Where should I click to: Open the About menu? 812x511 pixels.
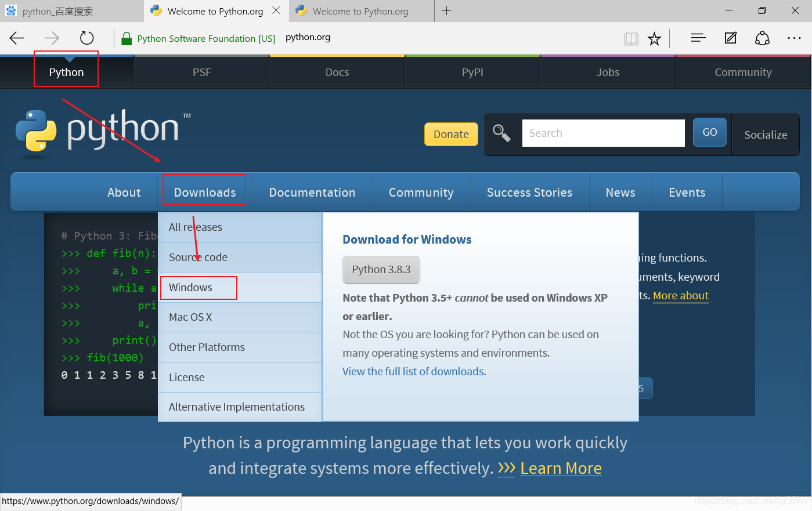(x=124, y=193)
